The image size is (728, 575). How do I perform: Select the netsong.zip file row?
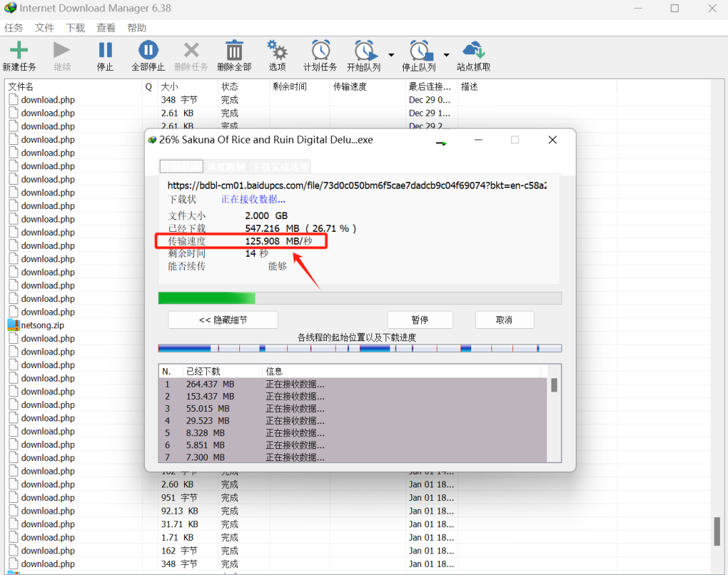pyautogui.click(x=74, y=325)
